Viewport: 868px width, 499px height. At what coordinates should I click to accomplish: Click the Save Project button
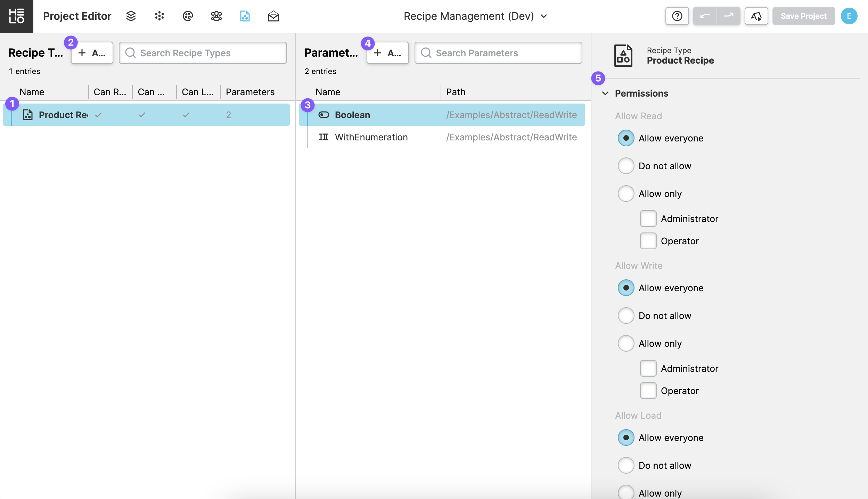click(803, 16)
